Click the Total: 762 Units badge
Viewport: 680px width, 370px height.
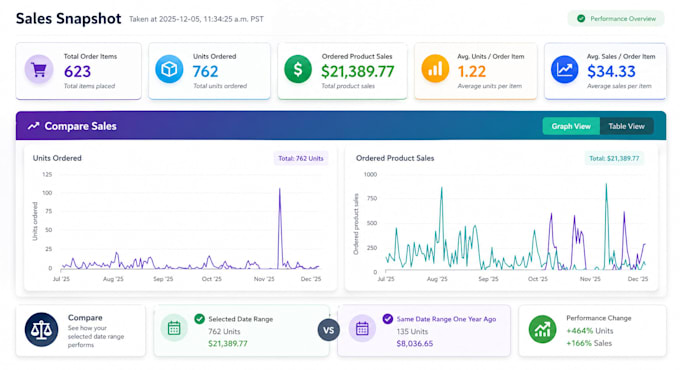(x=301, y=158)
